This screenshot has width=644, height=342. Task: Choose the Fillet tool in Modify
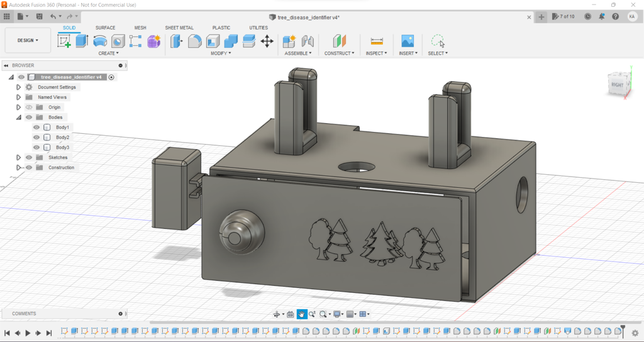pos(195,41)
